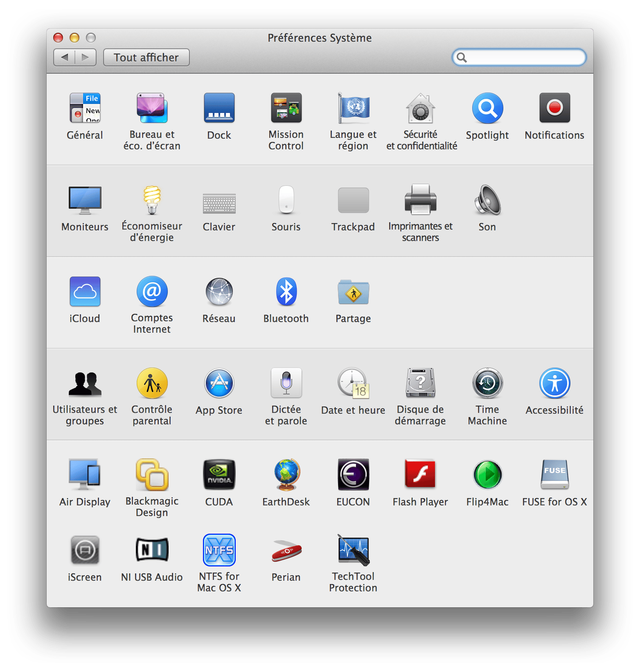Go forward with the right arrow button

pos(86,57)
